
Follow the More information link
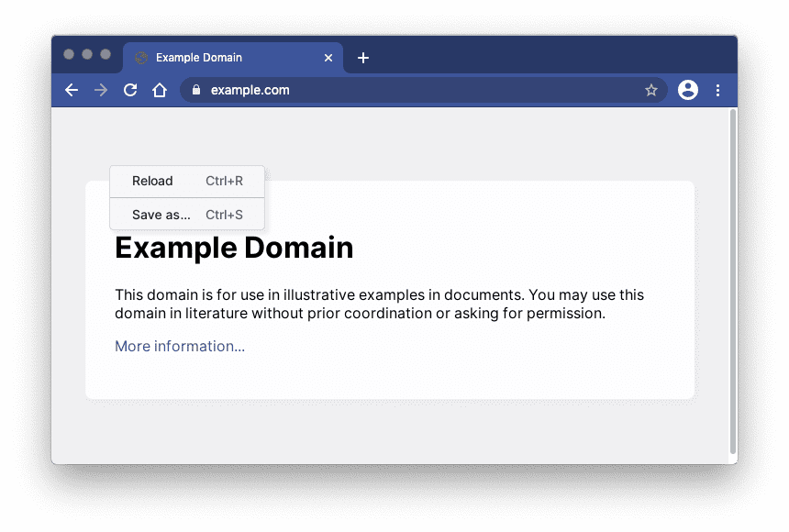tap(179, 346)
